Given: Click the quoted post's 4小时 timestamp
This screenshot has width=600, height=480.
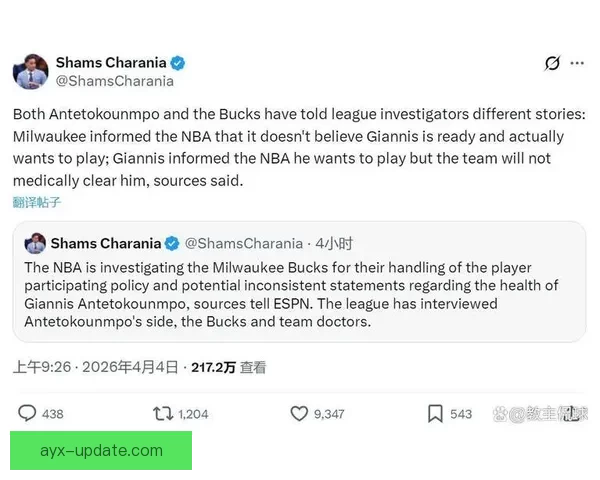Looking at the screenshot, I should (x=333, y=243).
